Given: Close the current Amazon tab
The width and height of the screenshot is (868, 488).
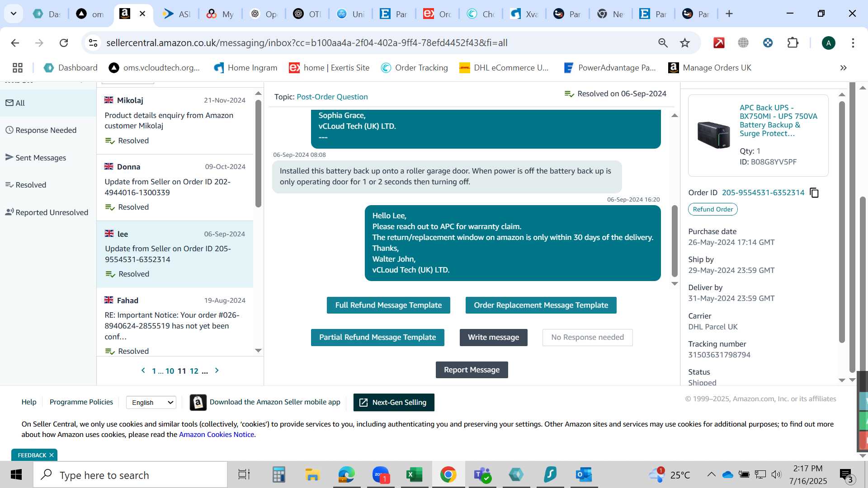Looking at the screenshot, I should click(142, 14).
